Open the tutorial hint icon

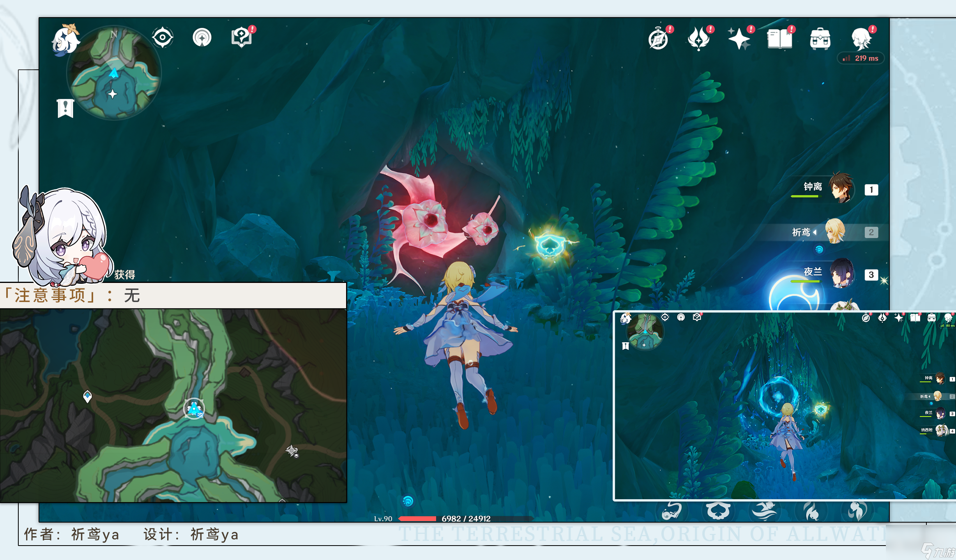pos(242,38)
